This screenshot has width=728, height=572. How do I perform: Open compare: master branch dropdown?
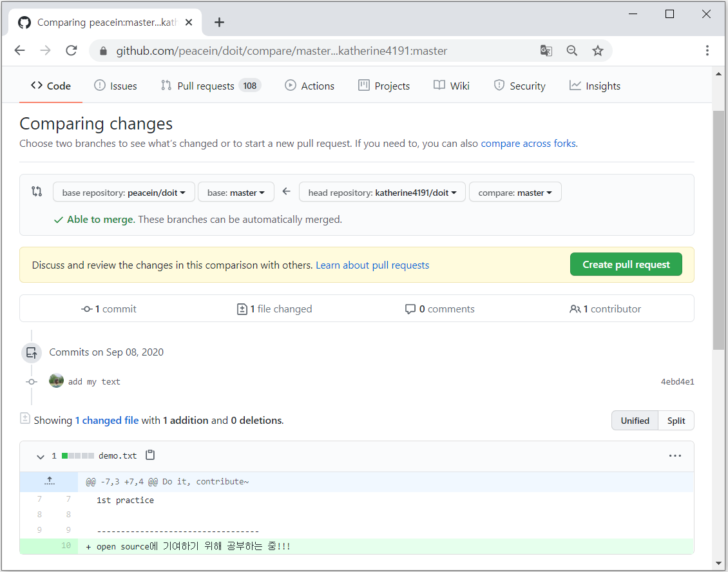(x=515, y=192)
